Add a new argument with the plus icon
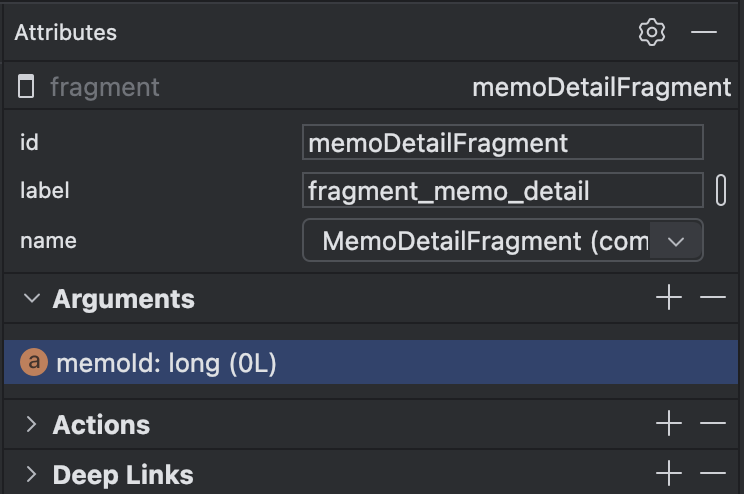The width and height of the screenshot is (744, 494). click(668, 298)
